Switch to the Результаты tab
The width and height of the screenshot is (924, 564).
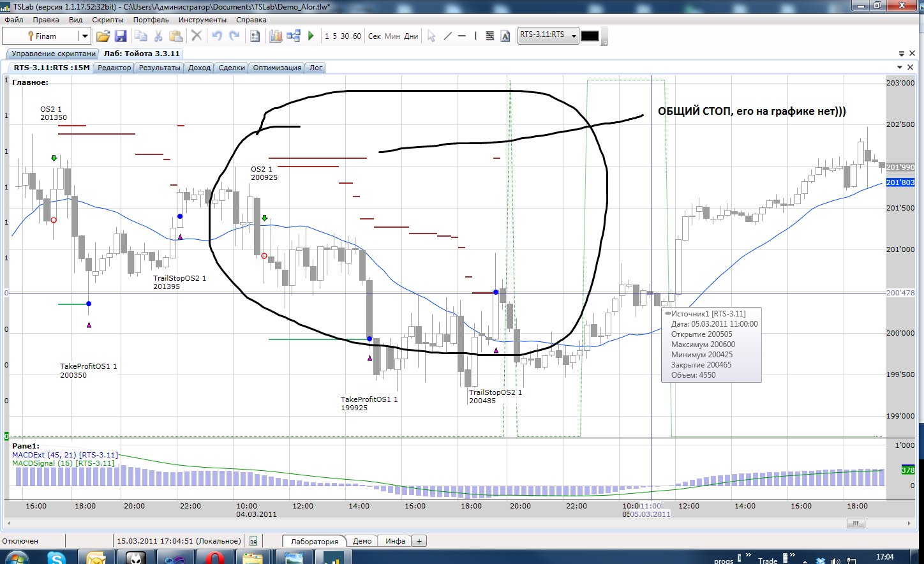click(160, 68)
